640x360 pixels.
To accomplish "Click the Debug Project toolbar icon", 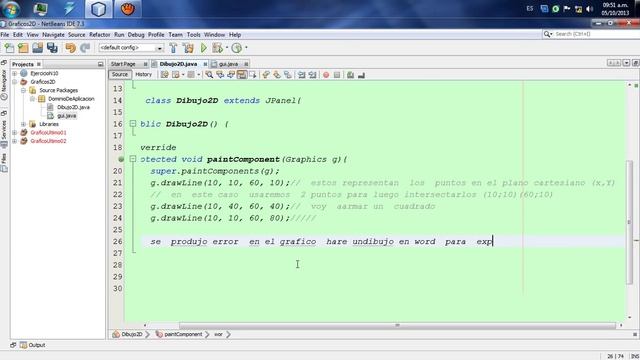I will click(x=217, y=48).
